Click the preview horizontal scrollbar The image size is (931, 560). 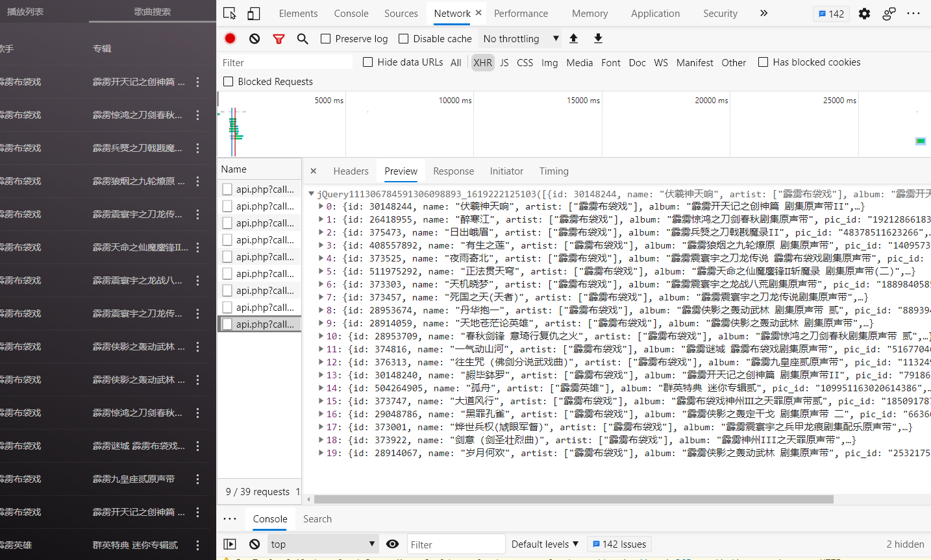point(574,500)
